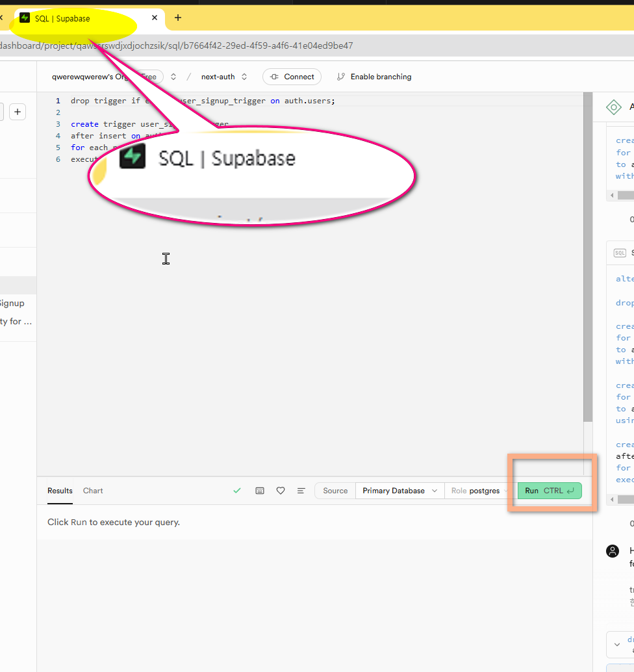Click the heart favorite icon
Screen dimensions: 634x672
click(x=281, y=491)
